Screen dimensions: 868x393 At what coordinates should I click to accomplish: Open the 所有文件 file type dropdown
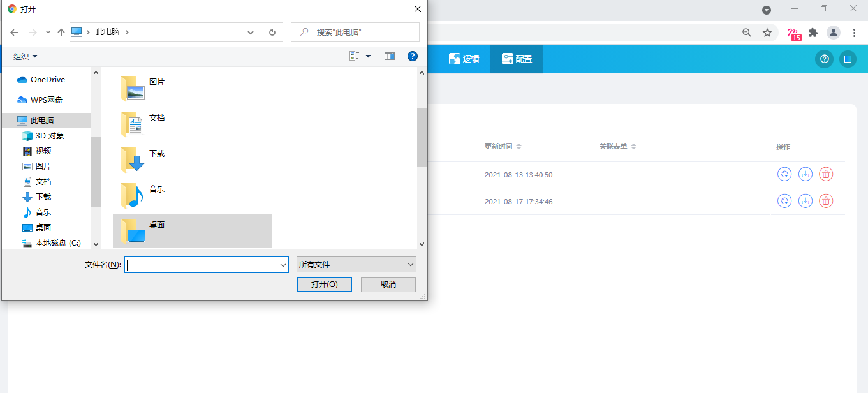click(357, 265)
